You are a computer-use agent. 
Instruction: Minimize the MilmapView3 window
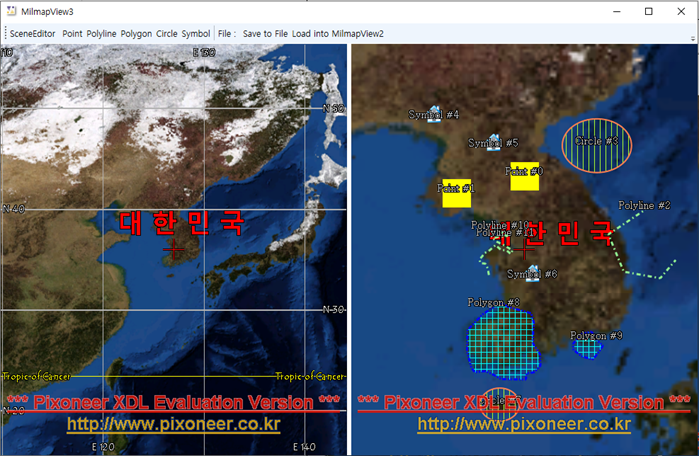tap(617, 12)
